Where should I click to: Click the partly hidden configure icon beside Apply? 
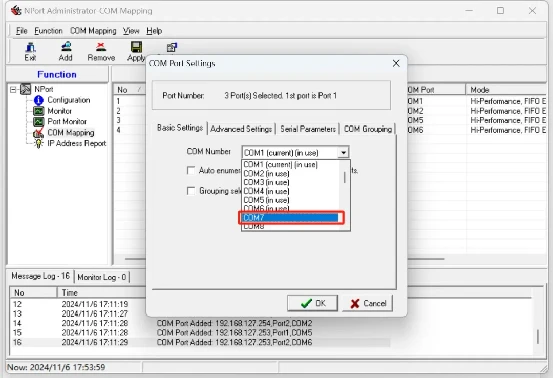point(172,47)
